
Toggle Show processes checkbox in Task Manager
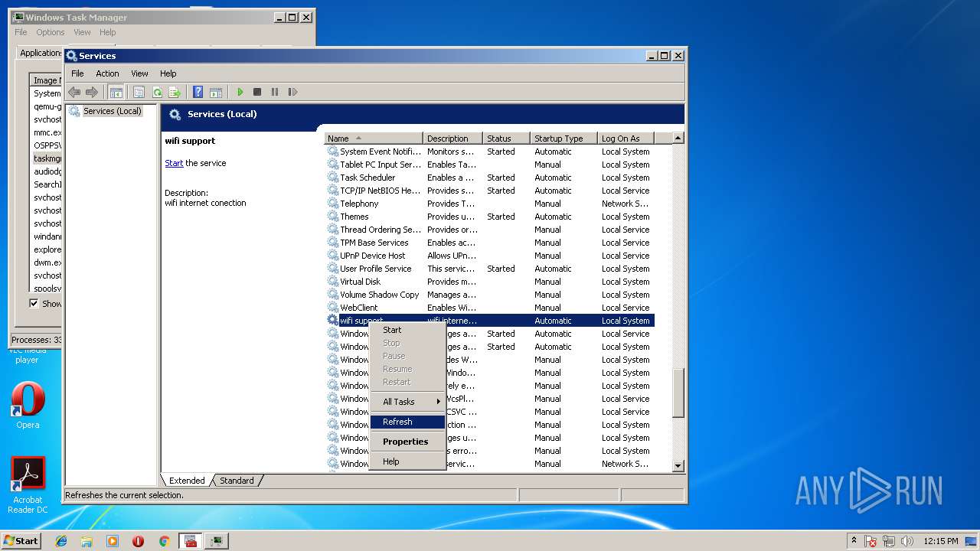pyautogui.click(x=34, y=303)
